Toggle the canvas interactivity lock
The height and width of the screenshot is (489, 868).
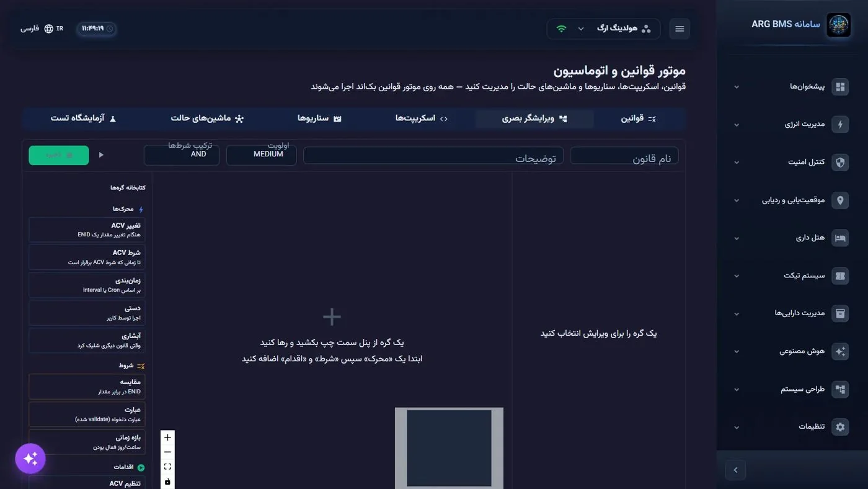[167, 482]
